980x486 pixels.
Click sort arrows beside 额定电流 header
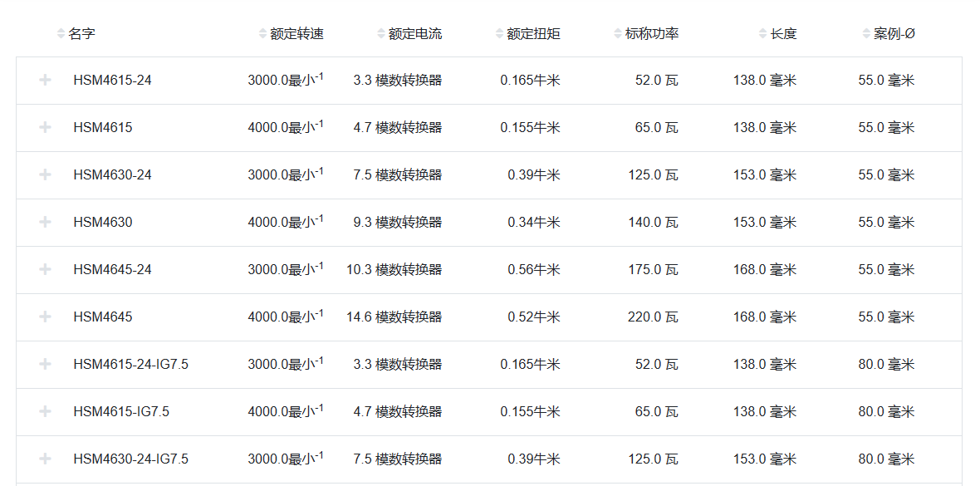click(x=381, y=34)
